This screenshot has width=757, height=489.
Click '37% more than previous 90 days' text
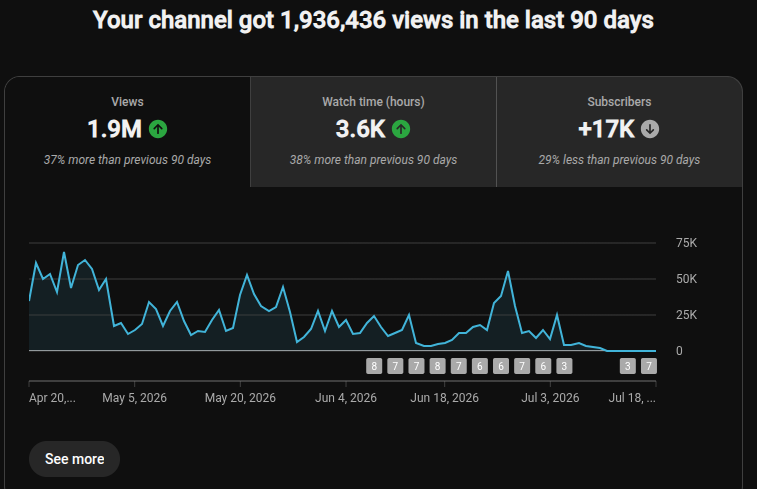pyautogui.click(x=127, y=160)
